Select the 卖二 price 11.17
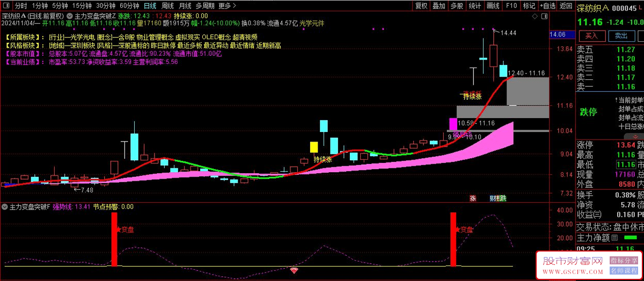The width and height of the screenshot is (644, 281). (x=626, y=77)
